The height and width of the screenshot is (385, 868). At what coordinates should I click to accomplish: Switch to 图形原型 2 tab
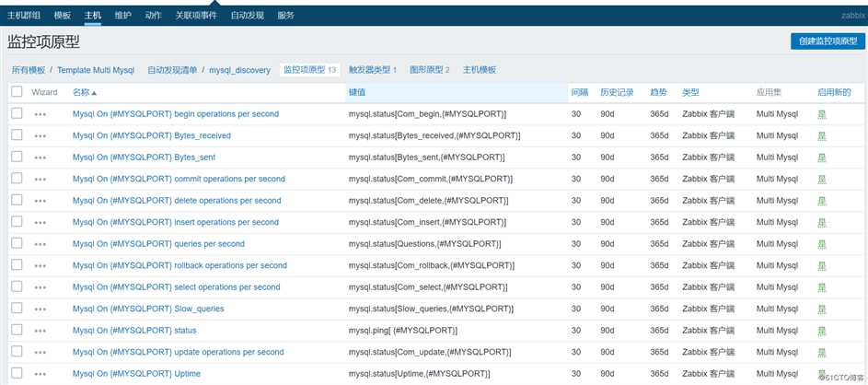[430, 70]
